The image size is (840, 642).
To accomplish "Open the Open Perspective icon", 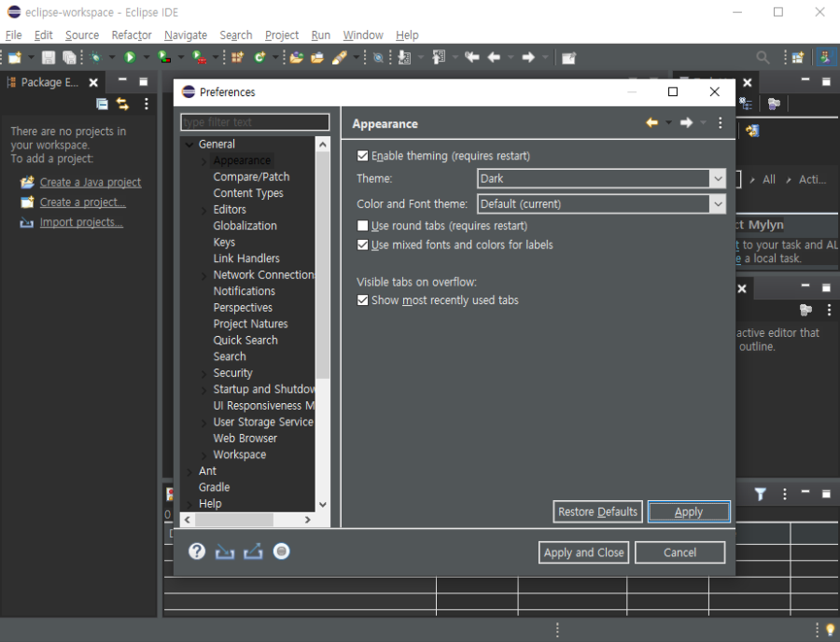I will click(x=798, y=57).
